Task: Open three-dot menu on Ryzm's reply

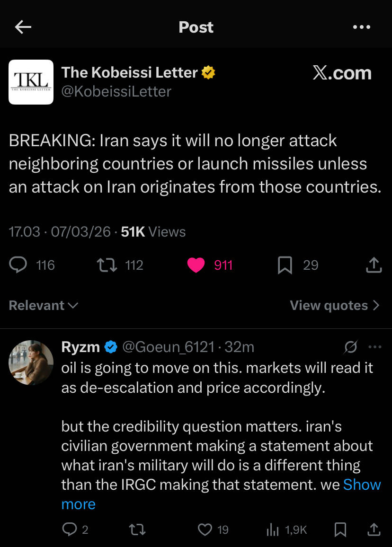Action: (374, 347)
